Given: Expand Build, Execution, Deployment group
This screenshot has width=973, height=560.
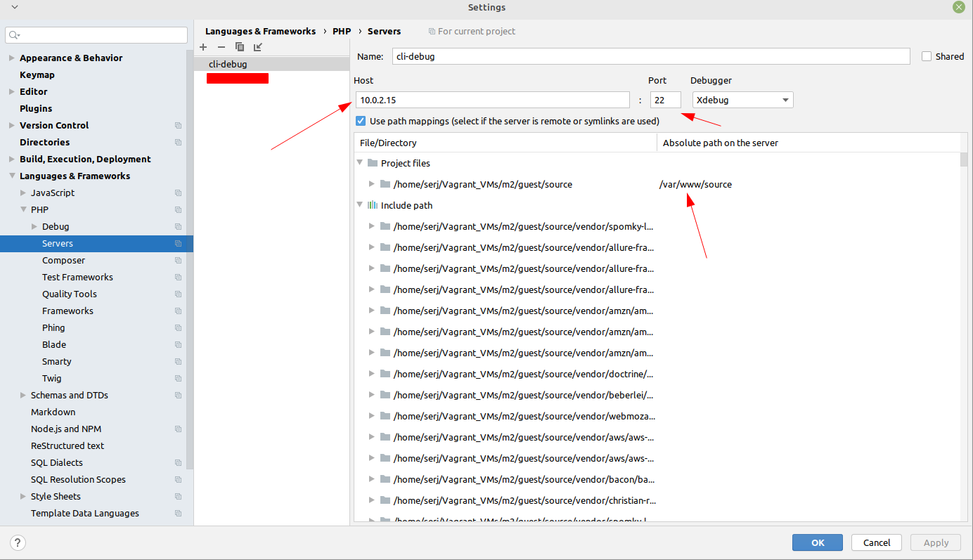Looking at the screenshot, I should [x=12, y=159].
